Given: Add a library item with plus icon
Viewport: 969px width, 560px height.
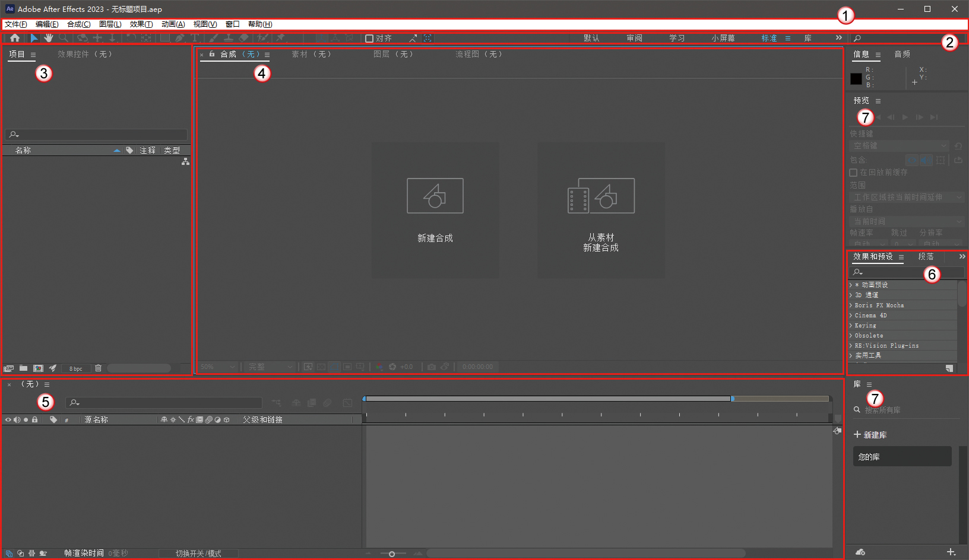Looking at the screenshot, I should 951,552.
